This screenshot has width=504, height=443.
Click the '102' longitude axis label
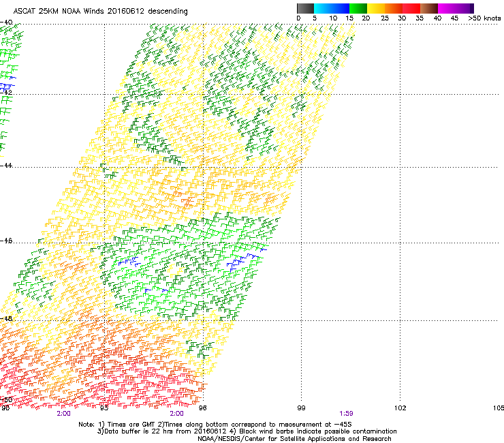400,408
